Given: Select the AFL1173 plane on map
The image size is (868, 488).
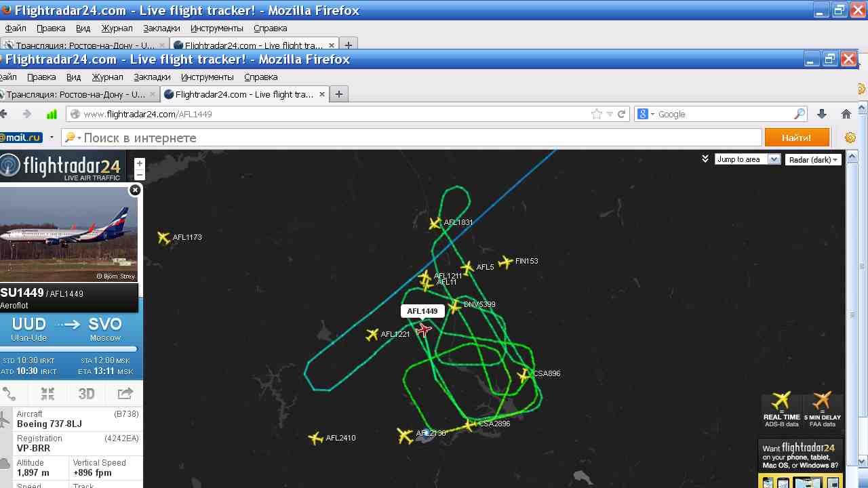Looking at the screenshot, I should pos(163,237).
